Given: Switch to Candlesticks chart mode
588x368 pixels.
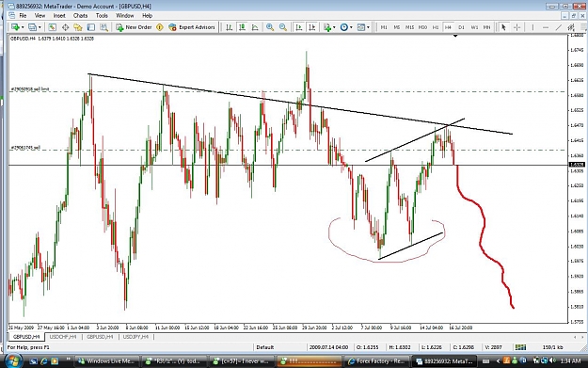Looking at the screenshot, I should coord(242,27).
